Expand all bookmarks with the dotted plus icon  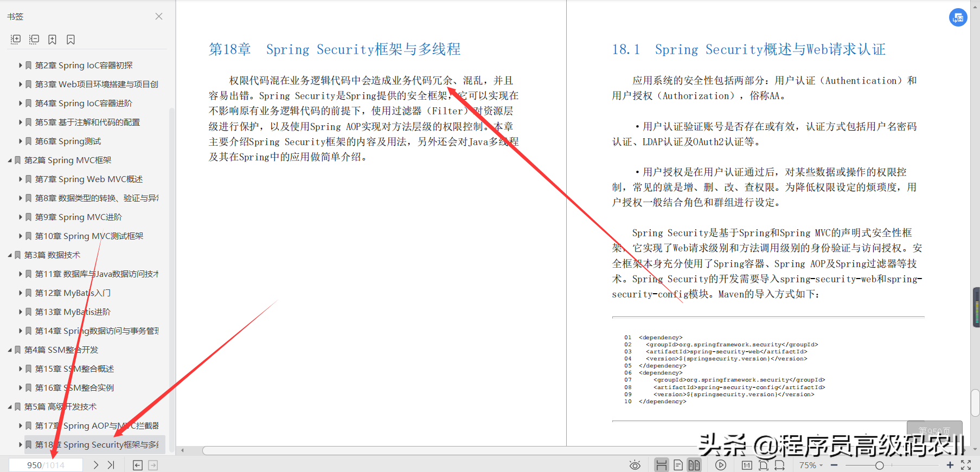point(16,39)
